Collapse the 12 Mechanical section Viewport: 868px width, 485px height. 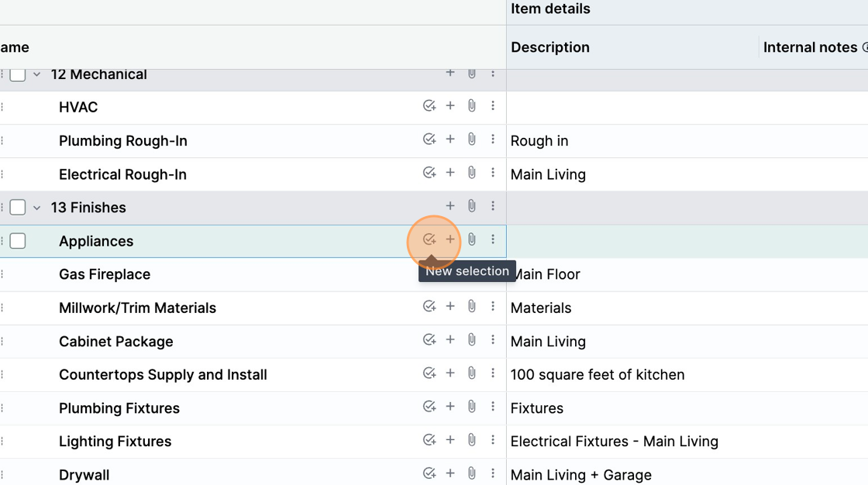point(36,74)
